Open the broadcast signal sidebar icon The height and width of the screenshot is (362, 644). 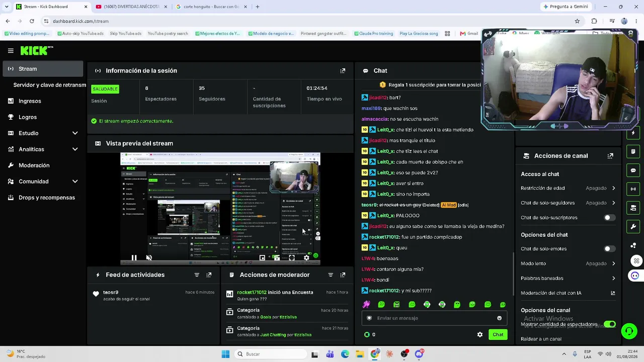pos(633,189)
